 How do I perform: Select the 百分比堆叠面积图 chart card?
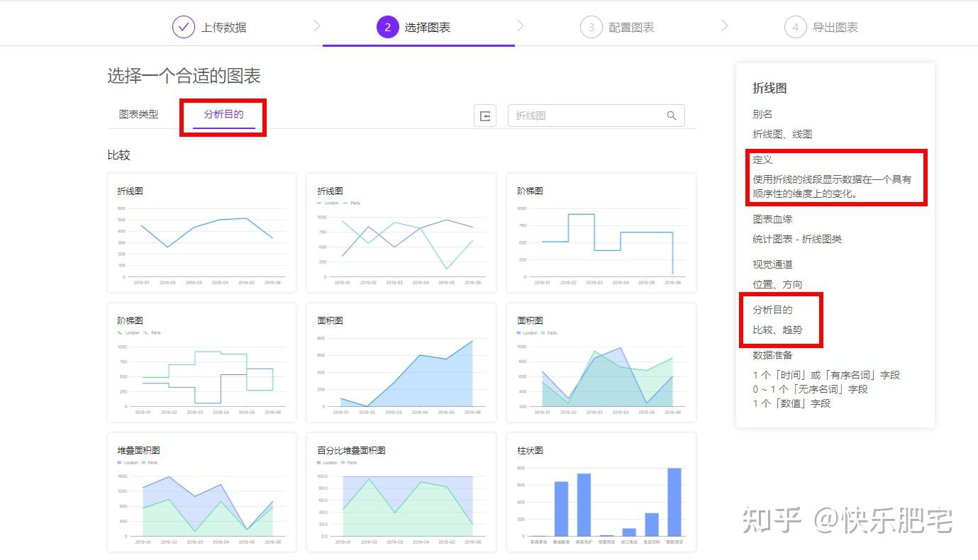click(401, 492)
